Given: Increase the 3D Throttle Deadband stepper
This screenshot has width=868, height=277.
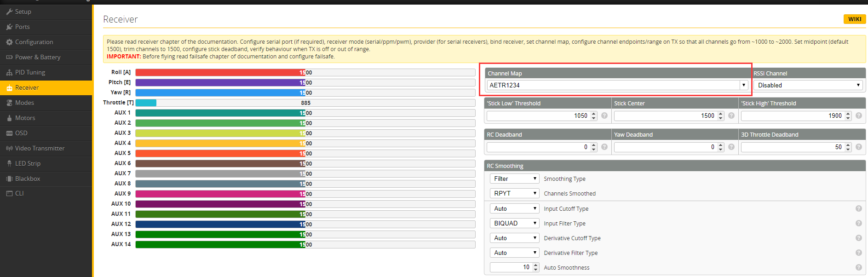Looking at the screenshot, I should tap(848, 144).
